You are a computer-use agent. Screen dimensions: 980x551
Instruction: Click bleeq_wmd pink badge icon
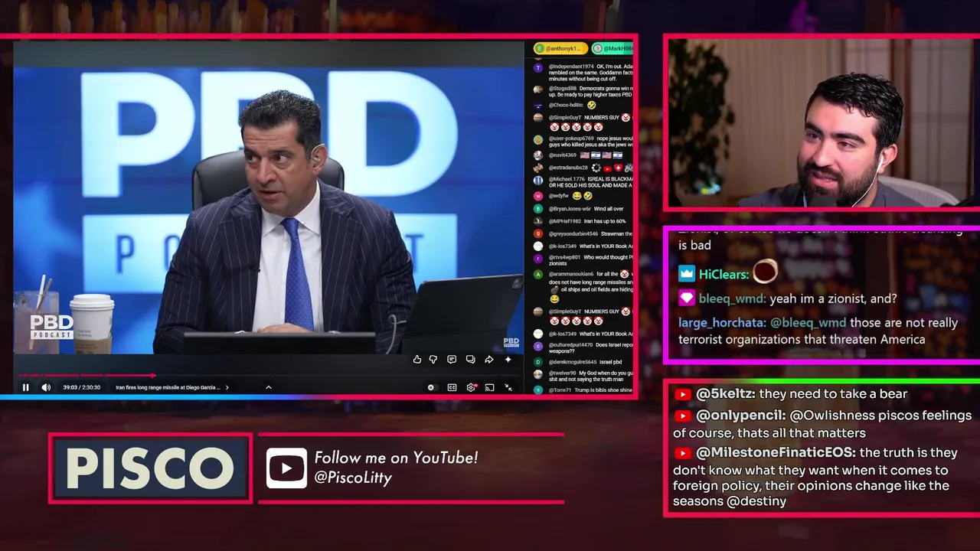686,298
